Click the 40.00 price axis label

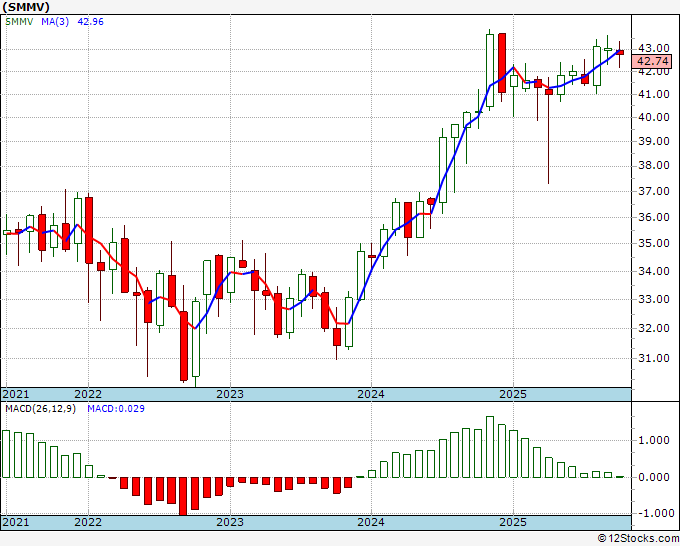(654, 117)
